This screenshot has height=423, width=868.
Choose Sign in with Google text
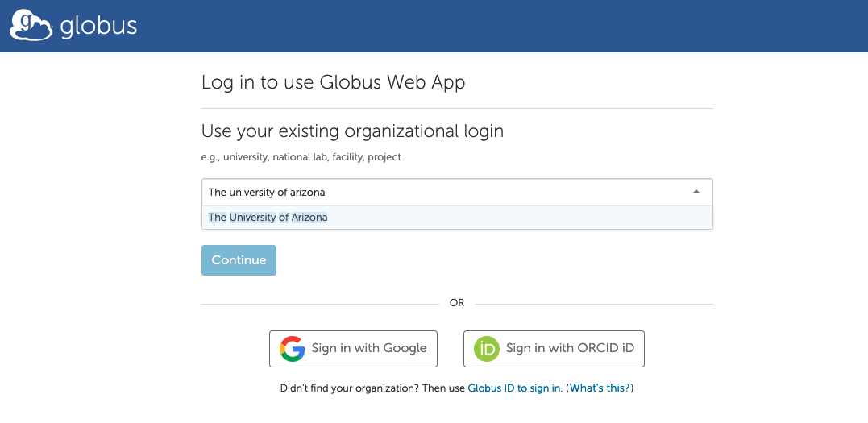[x=368, y=348]
